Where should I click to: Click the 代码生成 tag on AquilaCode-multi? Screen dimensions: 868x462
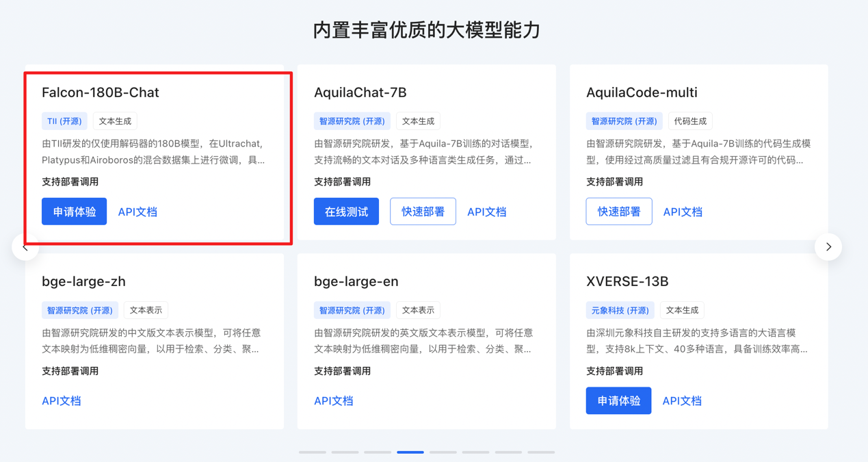point(690,121)
